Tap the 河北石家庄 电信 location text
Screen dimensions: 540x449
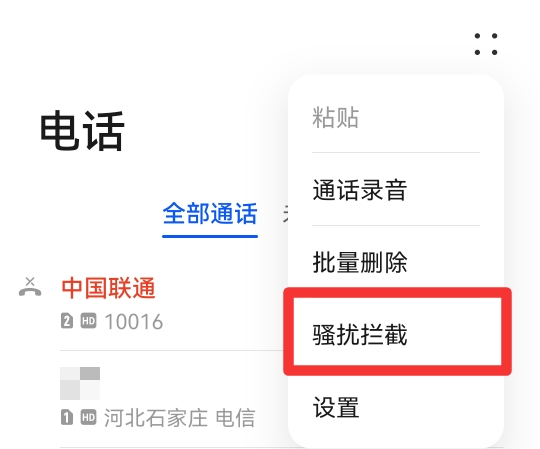click(x=179, y=418)
